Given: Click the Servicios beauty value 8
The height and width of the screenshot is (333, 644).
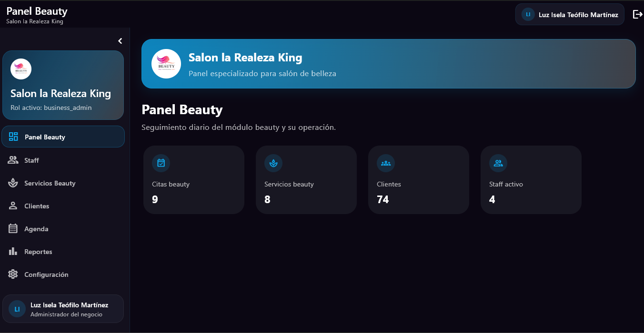Looking at the screenshot, I should click(267, 199).
